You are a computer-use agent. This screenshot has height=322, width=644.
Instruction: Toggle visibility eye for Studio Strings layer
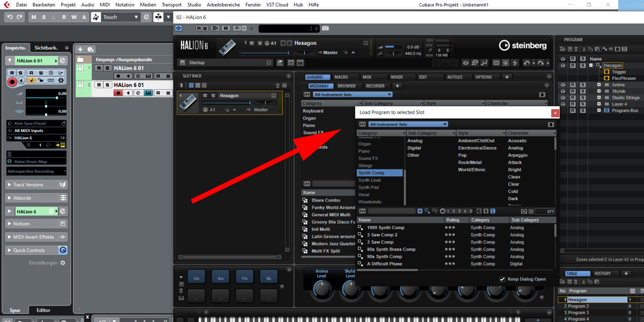563,98
